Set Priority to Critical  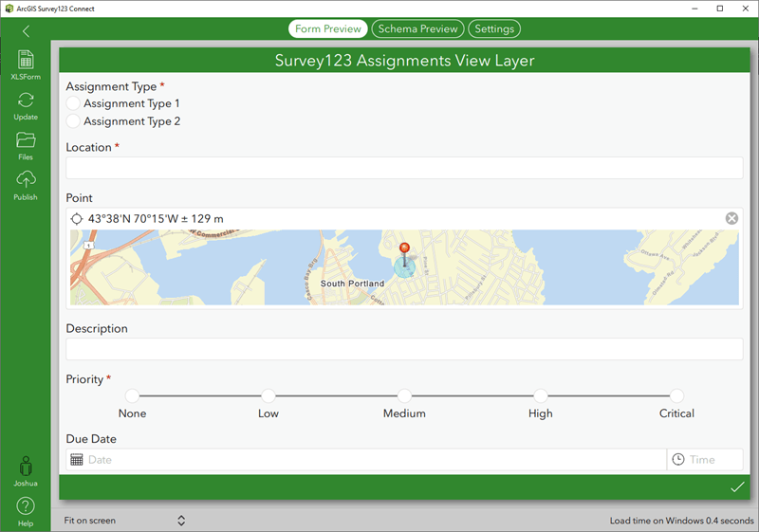point(676,395)
